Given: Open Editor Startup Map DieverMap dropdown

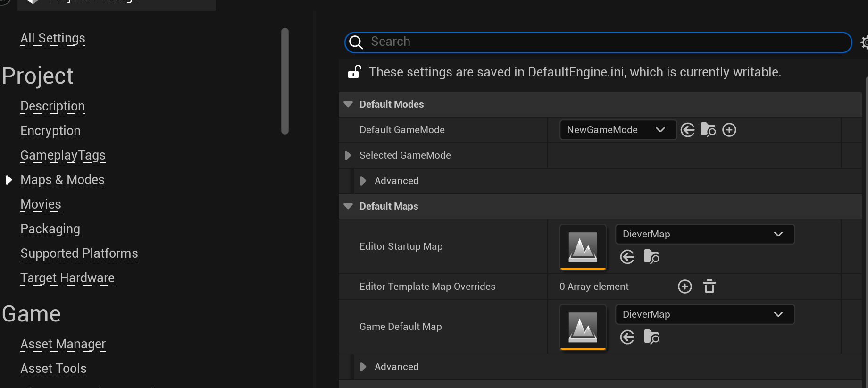Looking at the screenshot, I should [x=705, y=234].
